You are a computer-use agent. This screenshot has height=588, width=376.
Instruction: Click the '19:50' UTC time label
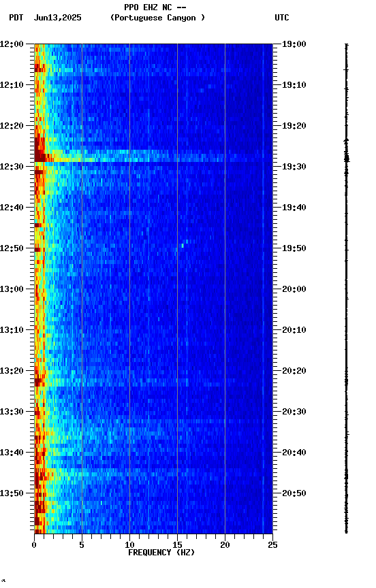(294, 248)
